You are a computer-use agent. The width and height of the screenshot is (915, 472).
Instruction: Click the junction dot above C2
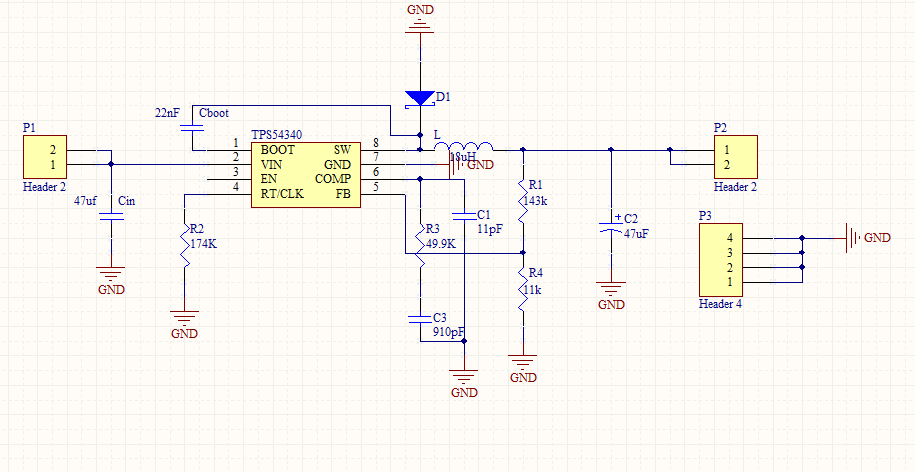[611, 150]
